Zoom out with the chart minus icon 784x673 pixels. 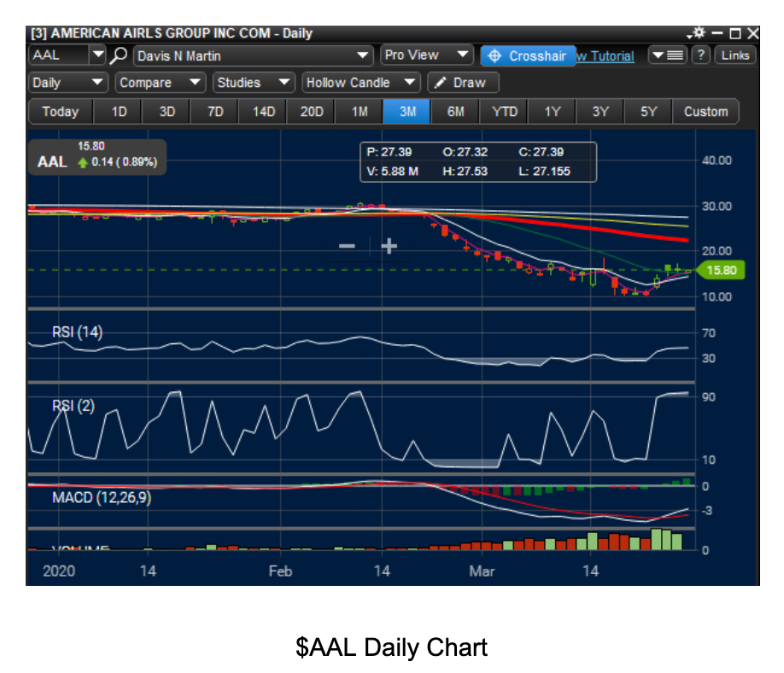pyautogui.click(x=347, y=246)
